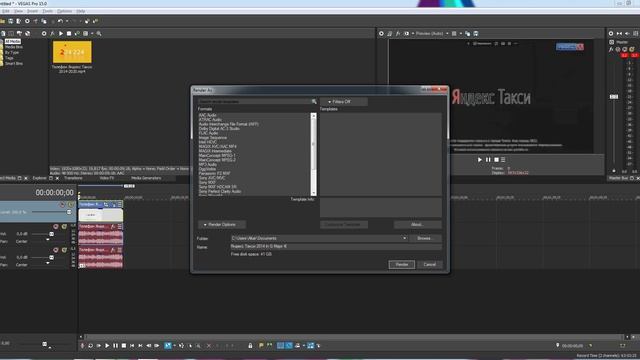Click the Undo icon in main toolbar
Screen dimensions: 640x360
[x=60, y=21]
